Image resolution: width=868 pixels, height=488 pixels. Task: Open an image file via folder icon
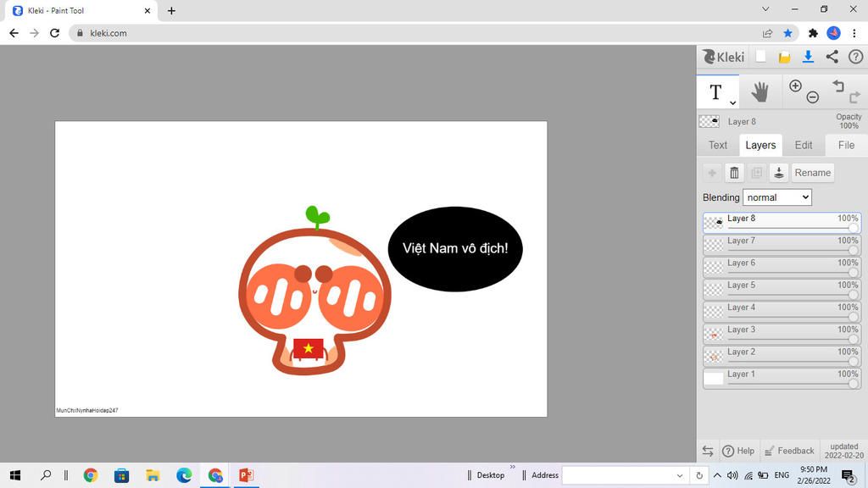pyautogui.click(x=784, y=57)
